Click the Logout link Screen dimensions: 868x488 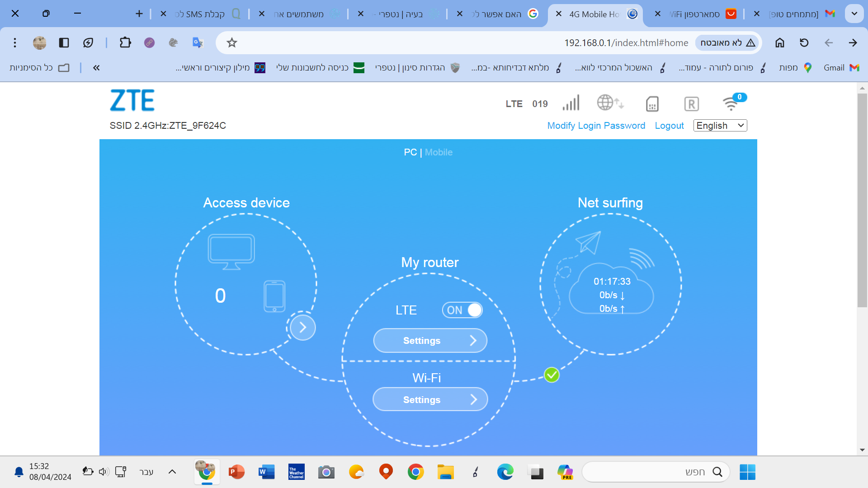click(669, 126)
